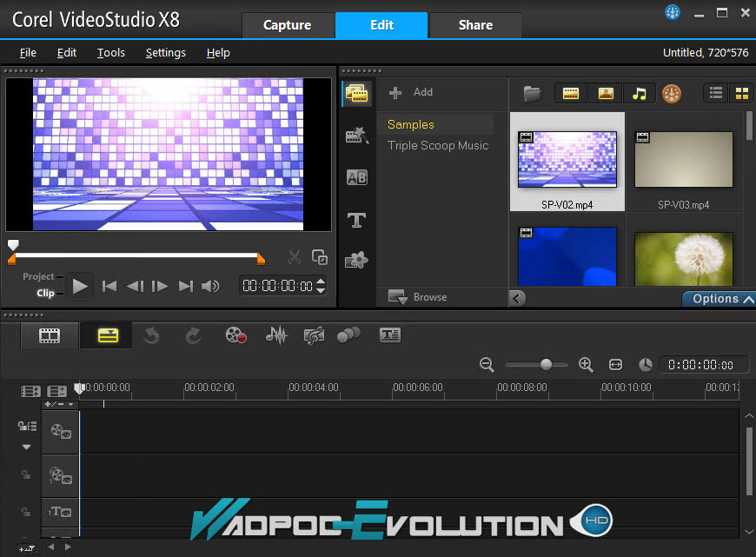Click the Redo arrow in timeline toolbar
The image size is (756, 557).
tap(193, 335)
